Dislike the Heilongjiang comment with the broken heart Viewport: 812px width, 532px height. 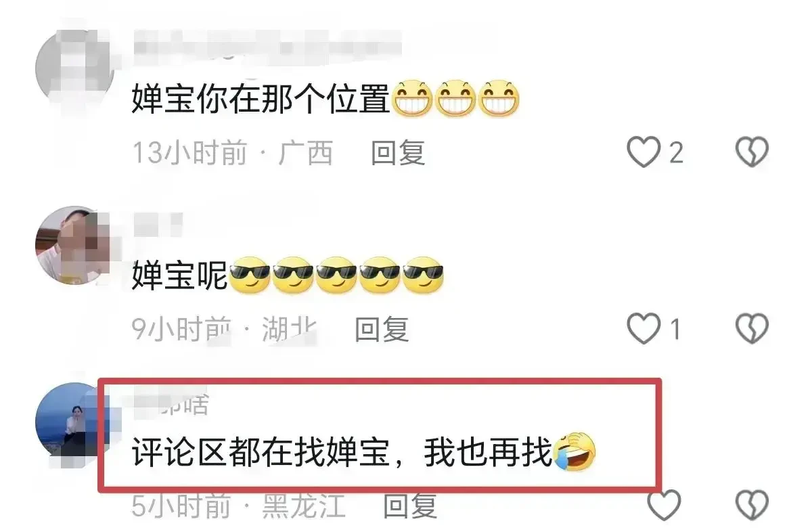pos(752,505)
